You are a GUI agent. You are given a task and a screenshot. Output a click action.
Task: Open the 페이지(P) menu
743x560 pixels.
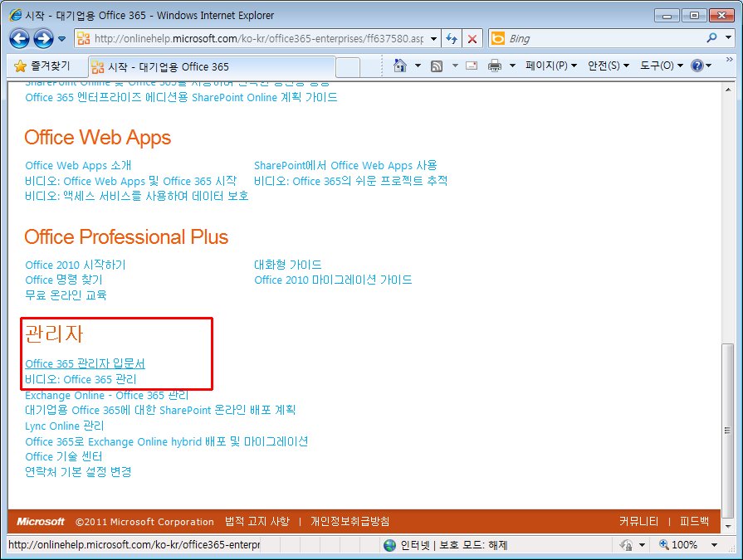550,66
